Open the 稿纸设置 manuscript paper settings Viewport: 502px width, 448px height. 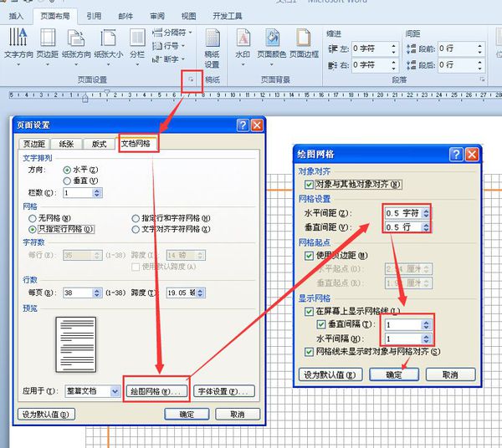tap(212, 48)
